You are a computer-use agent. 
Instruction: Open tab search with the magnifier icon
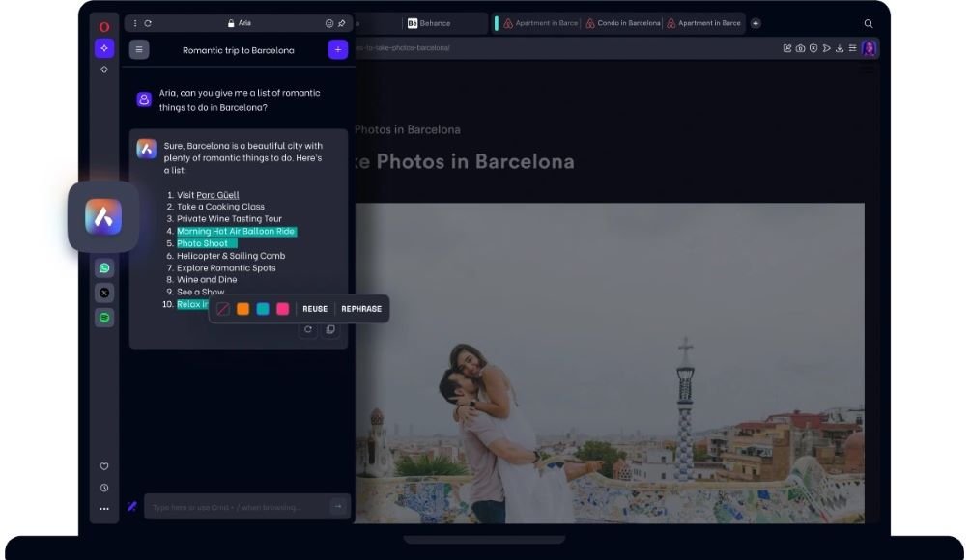pyautogui.click(x=867, y=23)
